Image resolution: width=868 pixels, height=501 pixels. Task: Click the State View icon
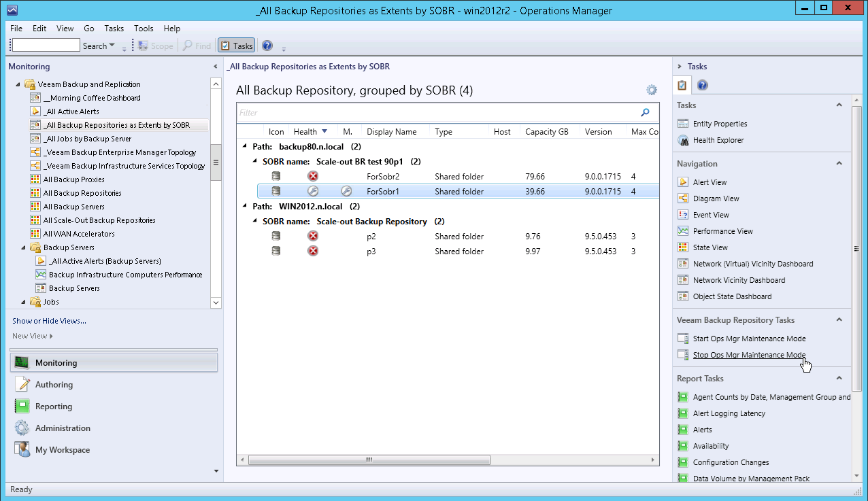tap(683, 247)
